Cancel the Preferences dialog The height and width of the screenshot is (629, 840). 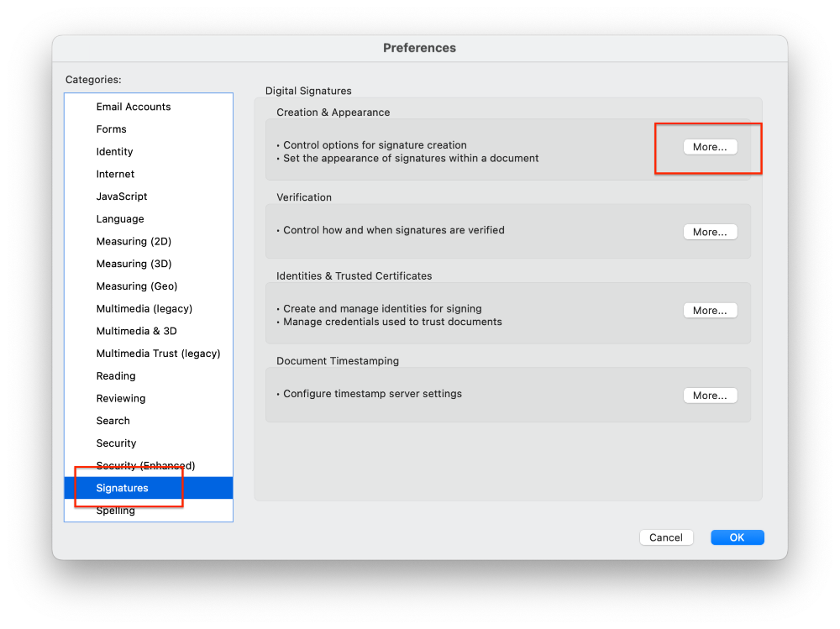666,537
